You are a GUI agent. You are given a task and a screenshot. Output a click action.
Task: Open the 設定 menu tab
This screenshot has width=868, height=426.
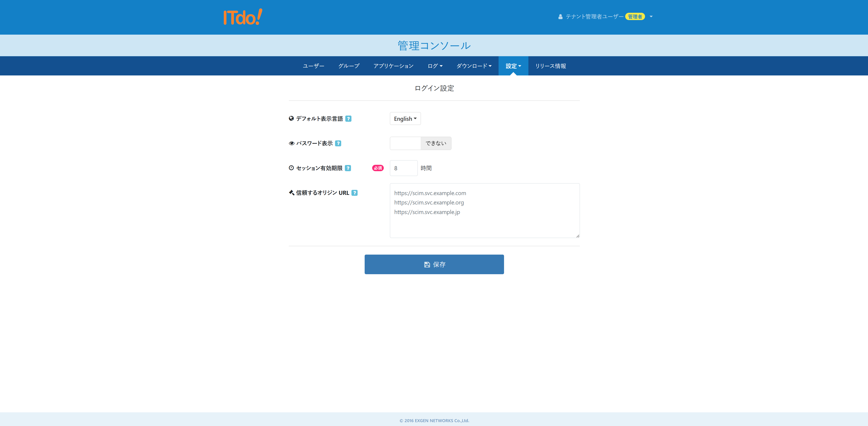click(513, 66)
